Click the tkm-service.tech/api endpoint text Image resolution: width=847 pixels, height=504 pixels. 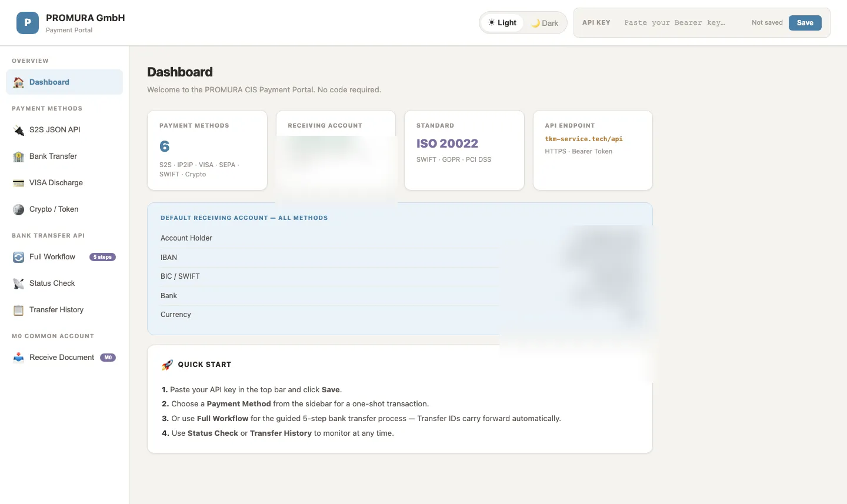click(583, 139)
